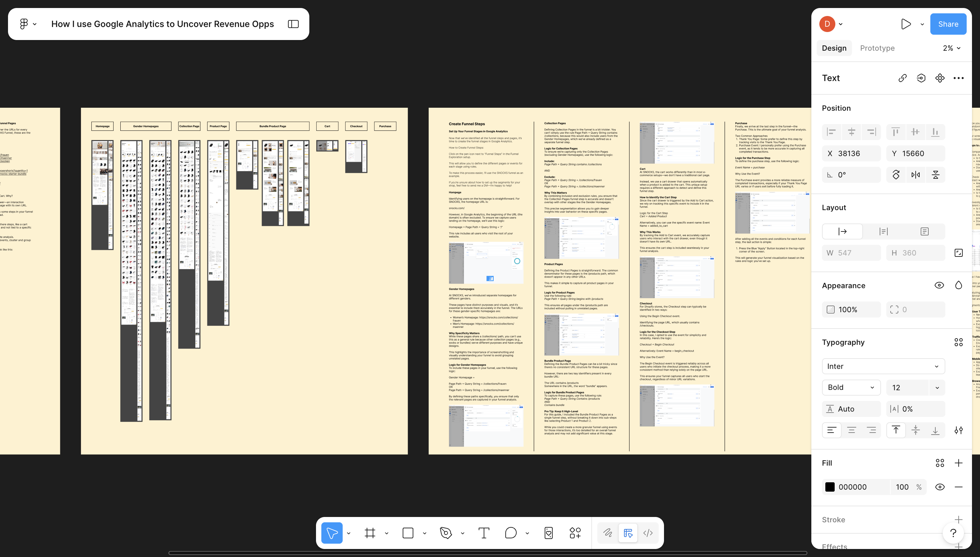The height and width of the screenshot is (557, 980).
Task: Set text align center
Action: click(x=852, y=430)
